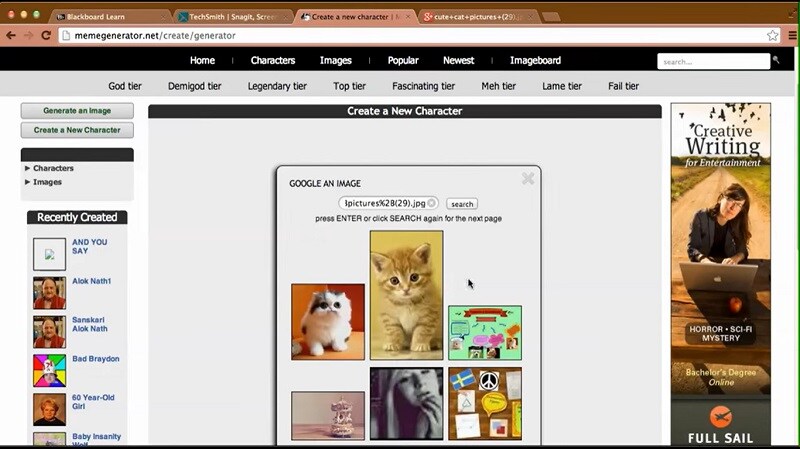The image size is (800, 449).
Task: Open the God tier link
Action: 124,86
